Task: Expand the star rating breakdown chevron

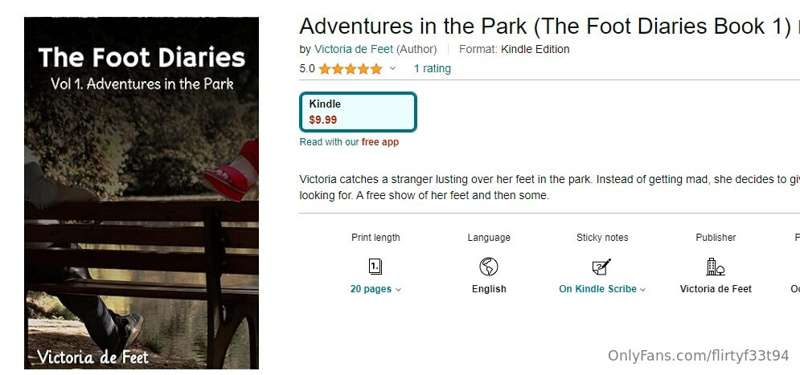Action: tap(392, 68)
